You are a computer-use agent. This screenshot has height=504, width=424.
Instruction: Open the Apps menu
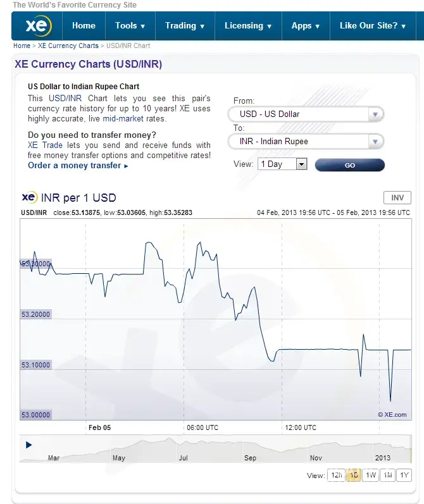pyautogui.click(x=306, y=26)
